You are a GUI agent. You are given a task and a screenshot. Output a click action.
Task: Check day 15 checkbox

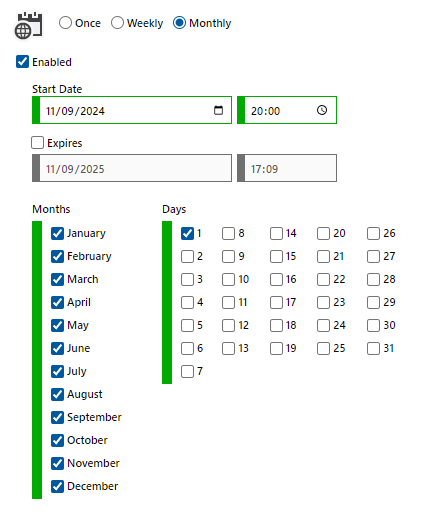coord(276,256)
